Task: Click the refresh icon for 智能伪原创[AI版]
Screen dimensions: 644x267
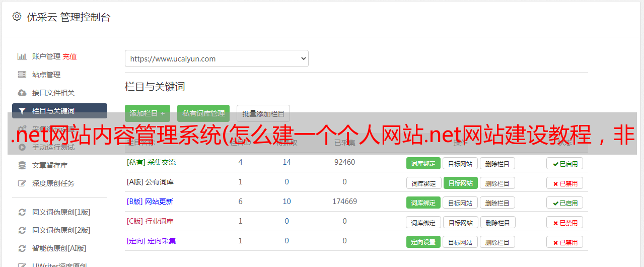Action: tap(22, 248)
